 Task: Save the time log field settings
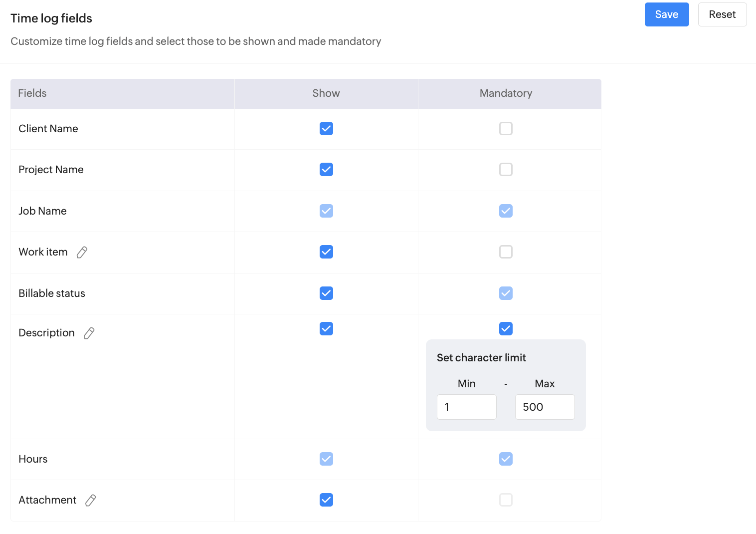coord(666,14)
